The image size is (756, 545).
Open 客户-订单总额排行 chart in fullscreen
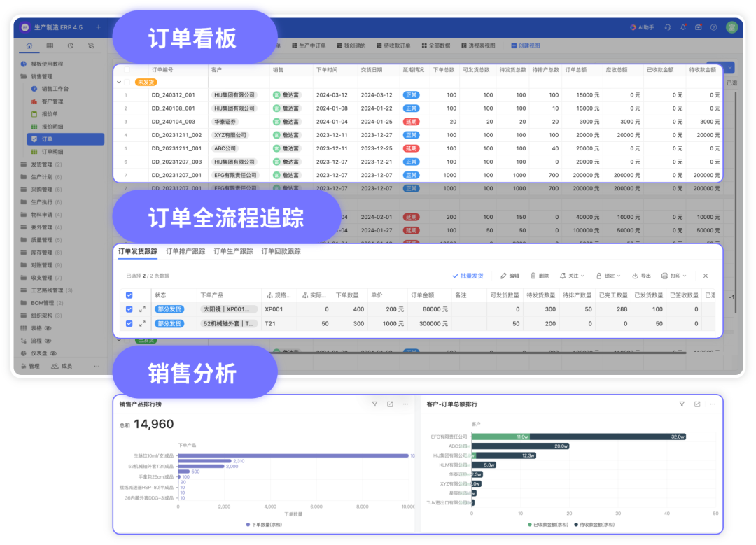pos(697,404)
